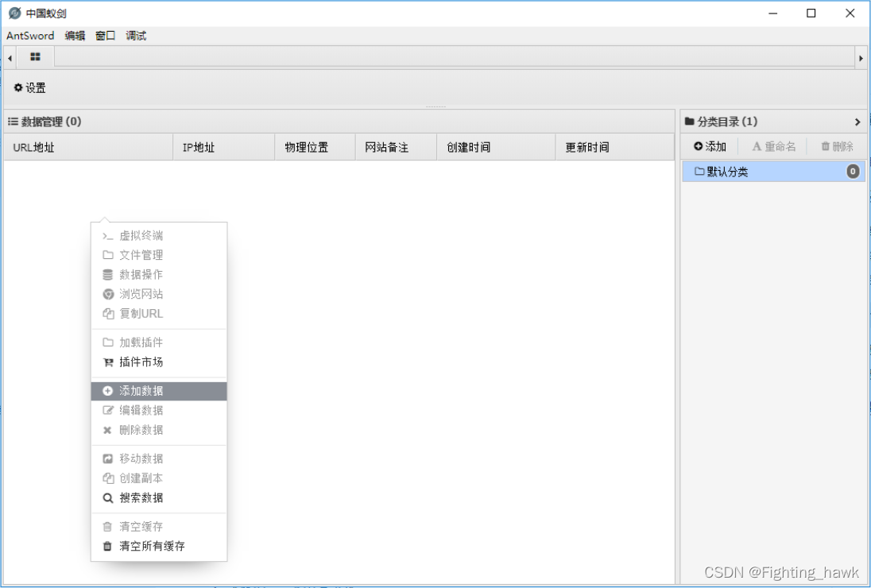Click the panel splitter handle below 设置

coord(435,106)
